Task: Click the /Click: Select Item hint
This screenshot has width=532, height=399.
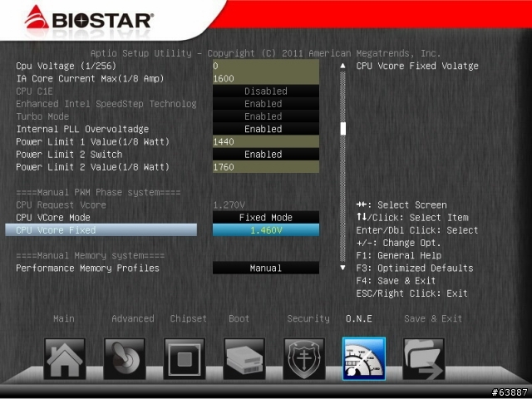Action: pos(412,218)
